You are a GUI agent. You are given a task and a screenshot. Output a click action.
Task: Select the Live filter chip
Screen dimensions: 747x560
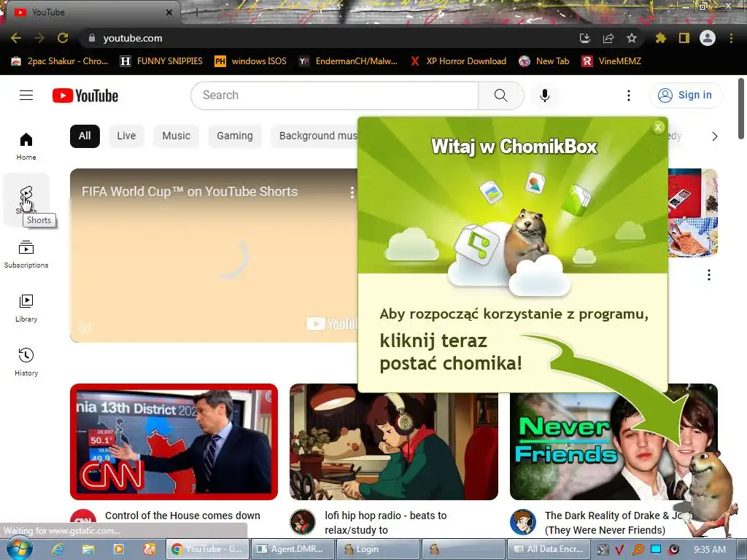pos(126,136)
